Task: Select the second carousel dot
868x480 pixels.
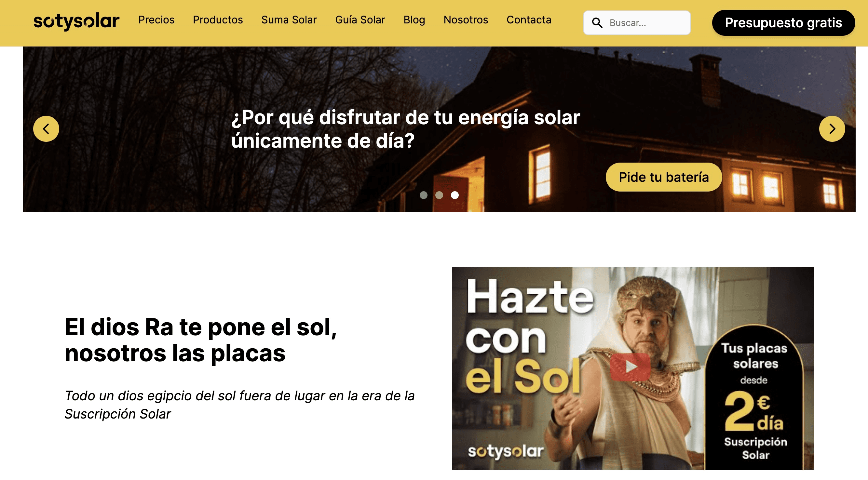Action: [439, 195]
